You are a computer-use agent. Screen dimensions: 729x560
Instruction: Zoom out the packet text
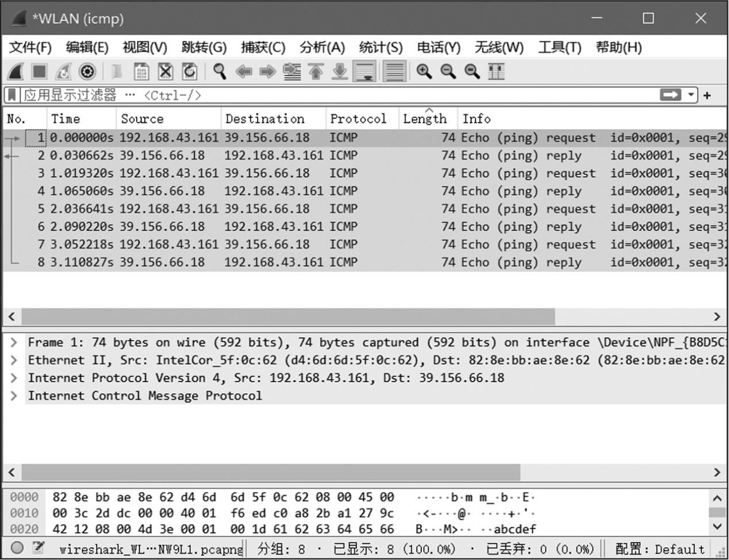[x=448, y=71]
